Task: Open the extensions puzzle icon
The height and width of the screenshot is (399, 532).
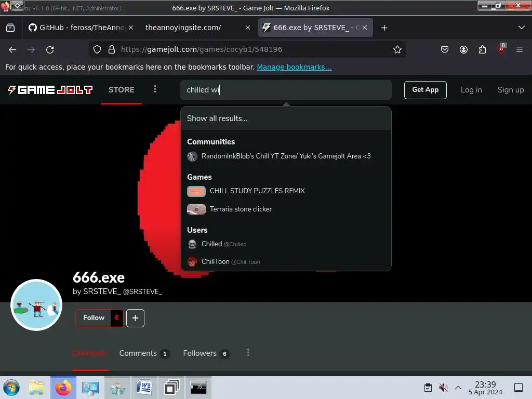Action: (x=482, y=49)
